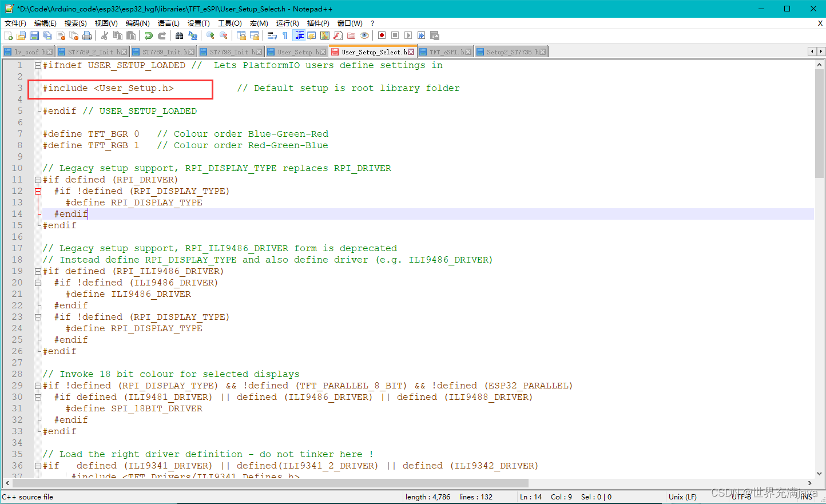Open the 搜索(S) menu

(x=76, y=23)
